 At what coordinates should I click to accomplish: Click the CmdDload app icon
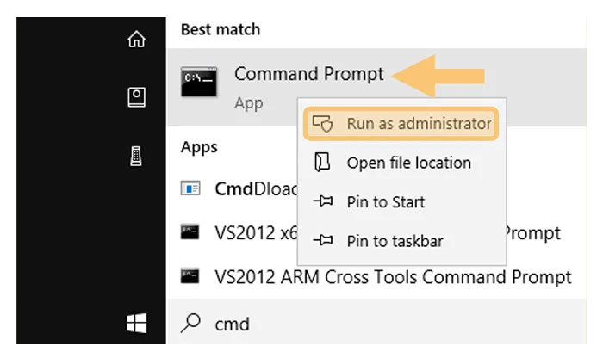point(190,188)
